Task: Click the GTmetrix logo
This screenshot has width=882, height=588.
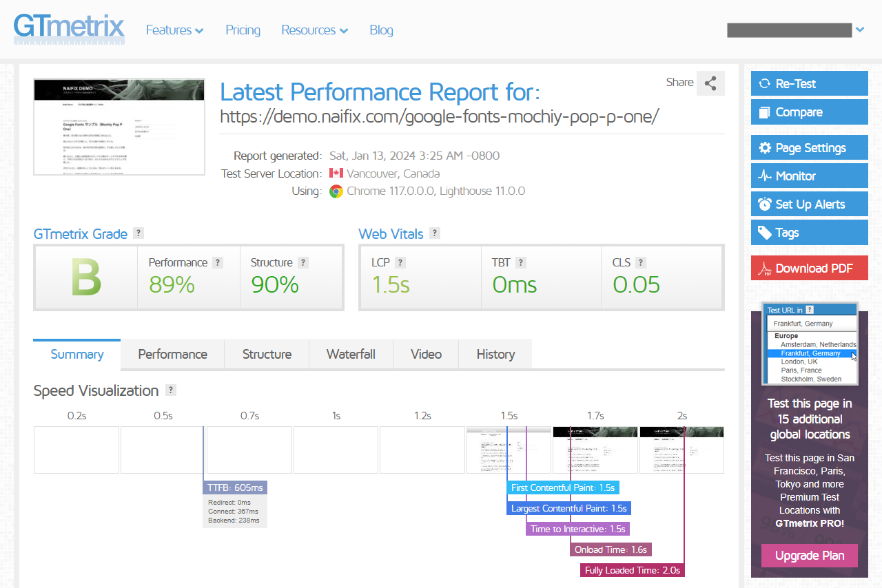Action: pyautogui.click(x=69, y=29)
